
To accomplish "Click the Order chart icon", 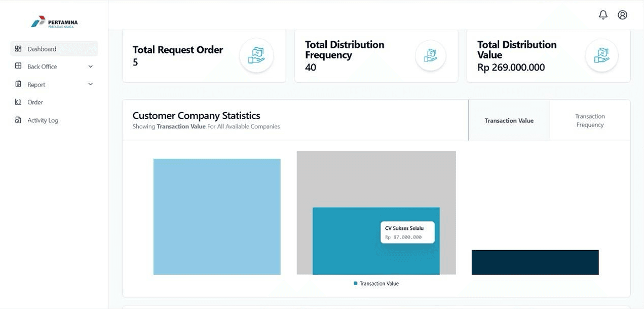I will [x=18, y=102].
